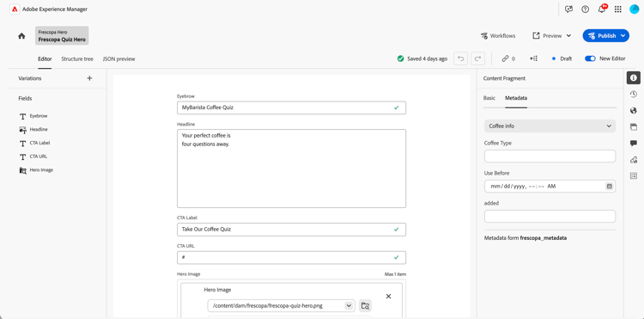
Task: Expand the Publish button dropdown arrow
Action: coord(623,36)
